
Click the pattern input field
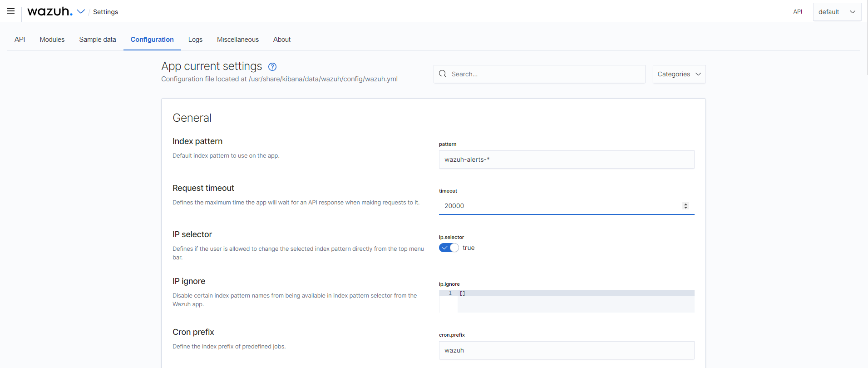[567, 159]
